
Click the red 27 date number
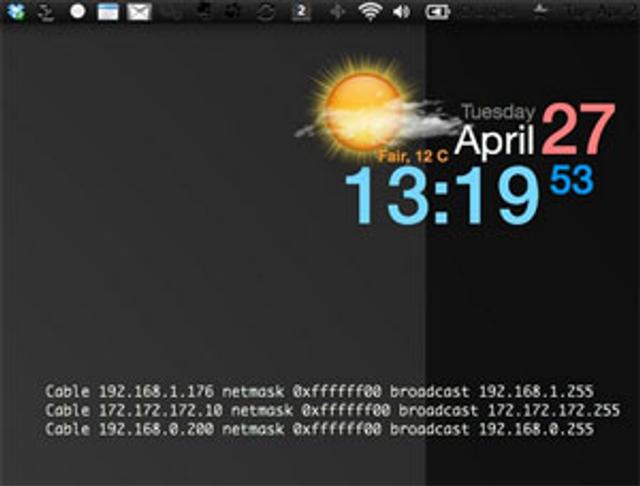[578, 128]
